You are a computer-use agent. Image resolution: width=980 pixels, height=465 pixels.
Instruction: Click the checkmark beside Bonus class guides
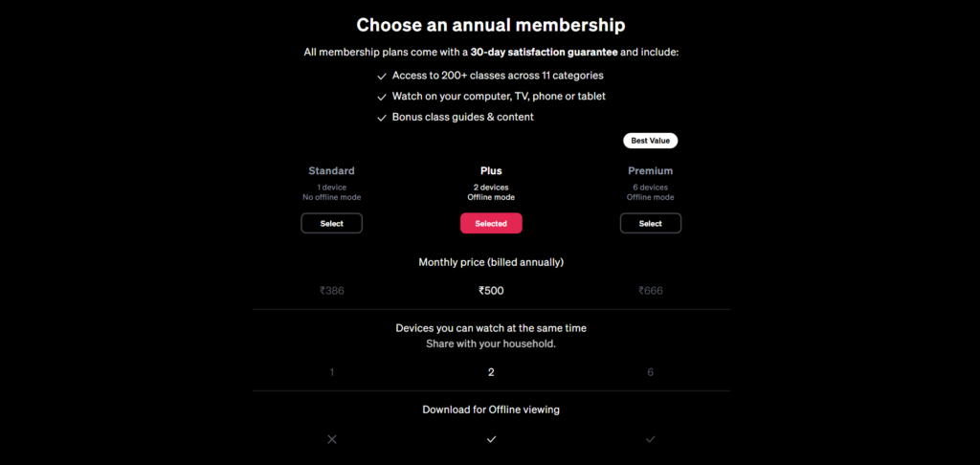coord(382,118)
